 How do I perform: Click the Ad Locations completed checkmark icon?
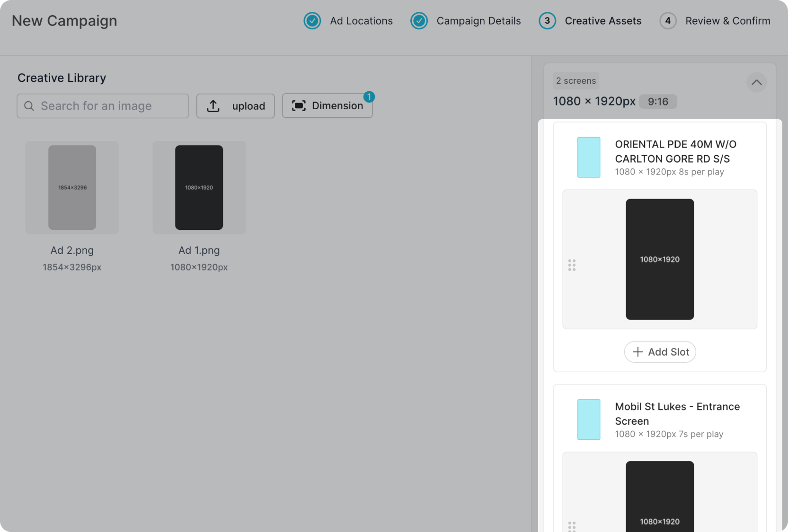(312, 21)
